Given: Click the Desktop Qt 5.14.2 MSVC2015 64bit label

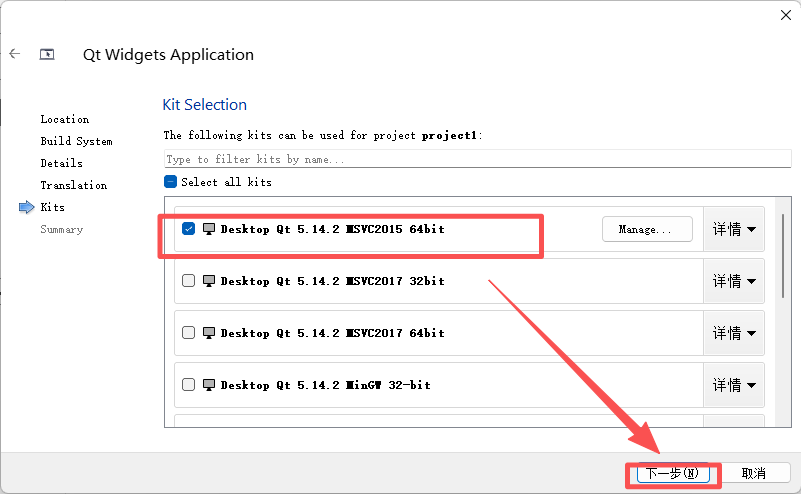Looking at the screenshot, I should (333, 229).
